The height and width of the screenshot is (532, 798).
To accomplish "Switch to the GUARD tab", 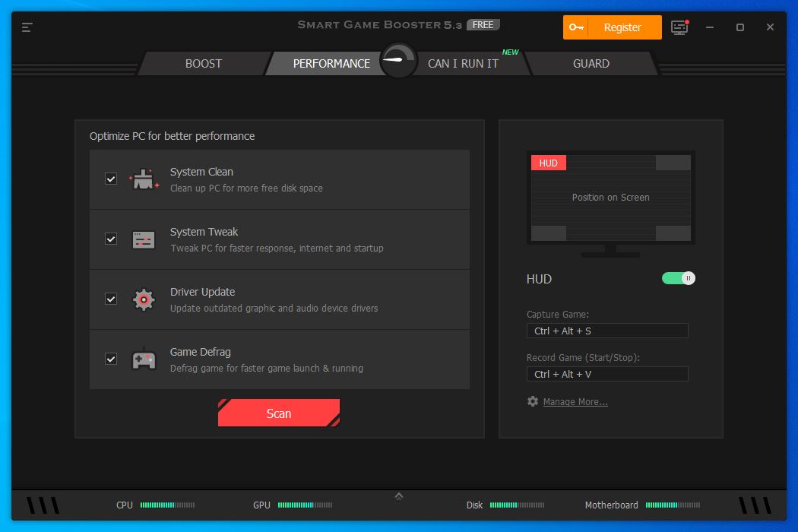I will coord(591,64).
